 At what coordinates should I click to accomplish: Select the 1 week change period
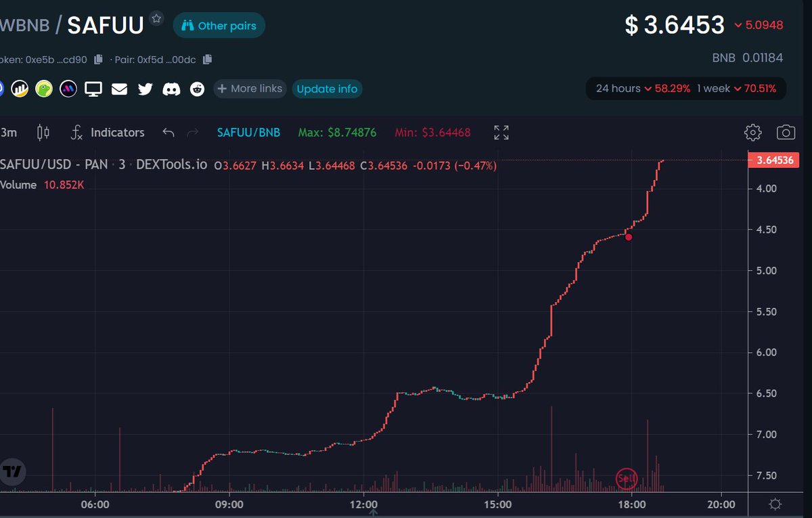click(x=736, y=89)
